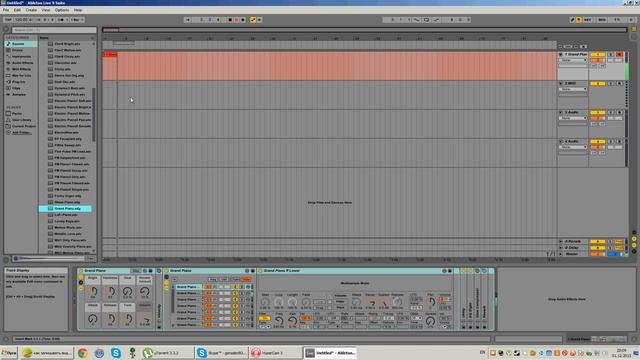Click the Map button on Grand Piano rack

(x=136, y=271)
